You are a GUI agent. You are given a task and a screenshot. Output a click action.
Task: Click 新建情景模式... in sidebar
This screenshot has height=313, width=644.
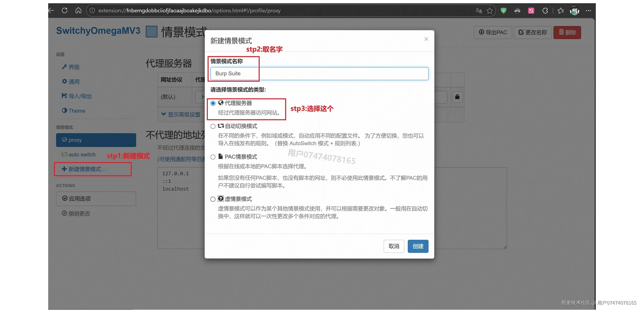point(84,169)
